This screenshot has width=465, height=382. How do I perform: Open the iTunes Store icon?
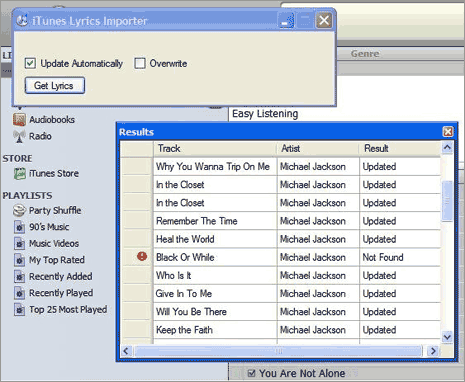[20, 174]
